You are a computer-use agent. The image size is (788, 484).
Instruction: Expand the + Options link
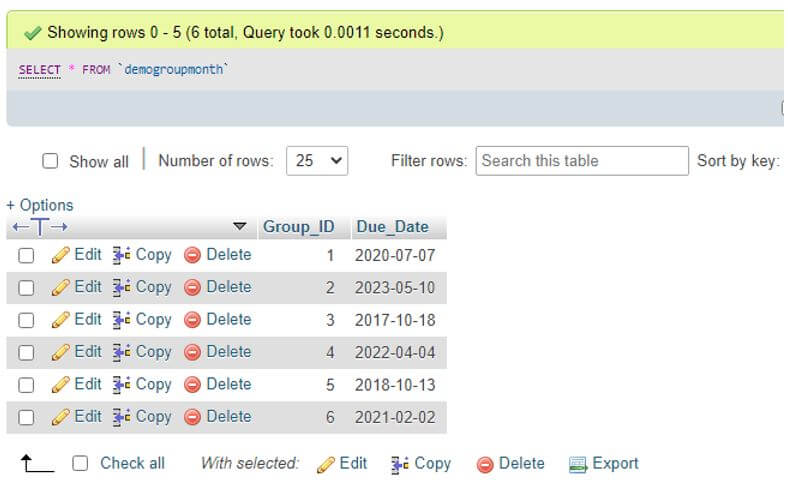pos(40,205)
